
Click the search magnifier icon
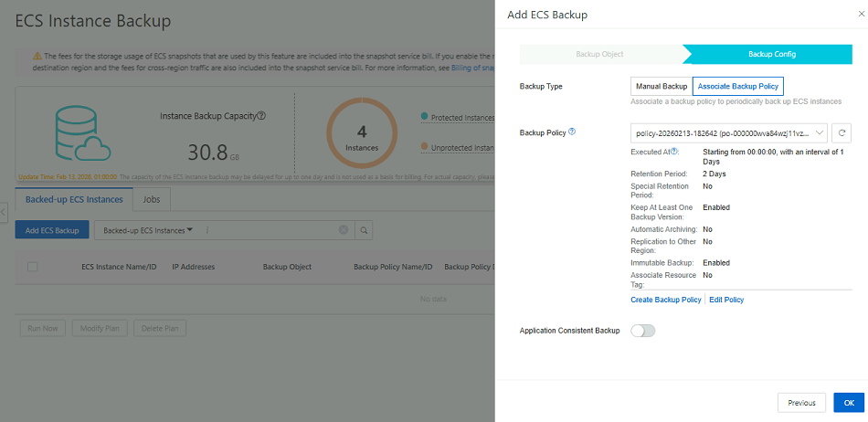363,230
